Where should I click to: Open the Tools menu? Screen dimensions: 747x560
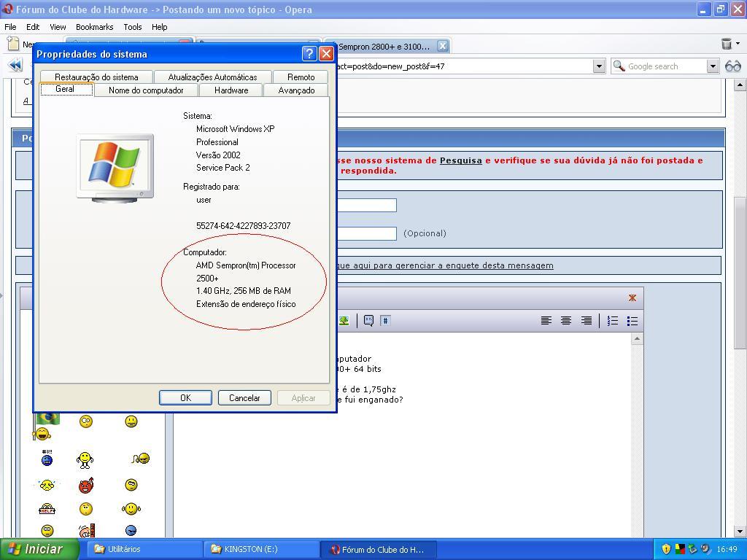click(133, 27)
